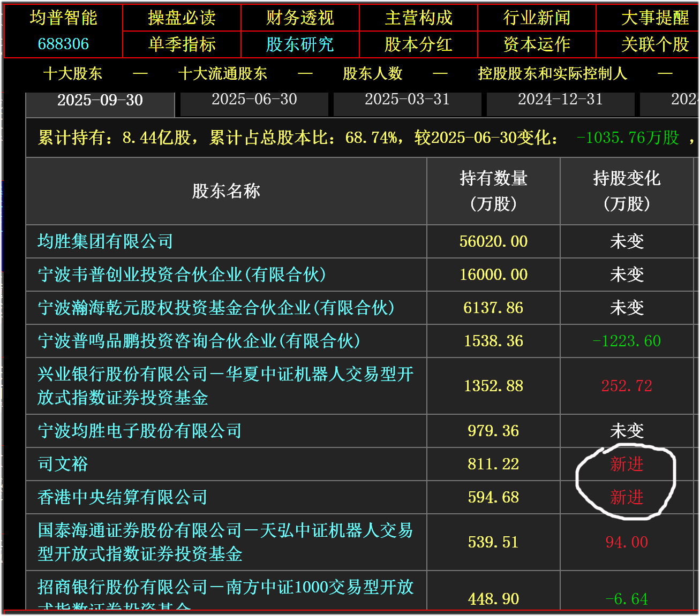Open the 资本运作 section
Image resolution: width=700 pixels, height=616 pixels.
(x=537, y=44)
